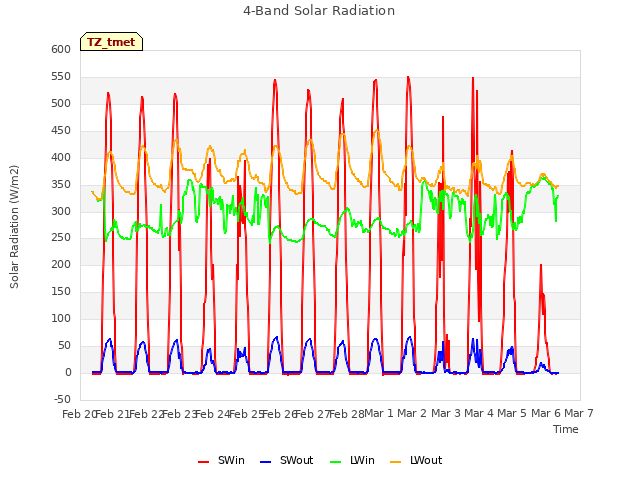Click the TZ_tmet annotation label
Screen dimensions: 640x480
(111, 42)
